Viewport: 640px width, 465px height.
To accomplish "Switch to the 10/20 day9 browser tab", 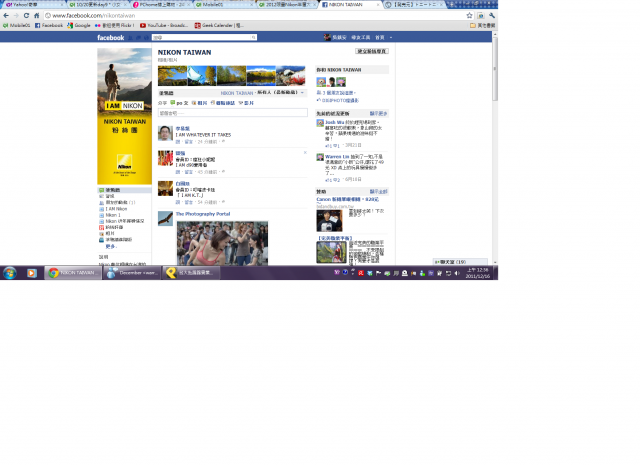I will coord(98,4).
